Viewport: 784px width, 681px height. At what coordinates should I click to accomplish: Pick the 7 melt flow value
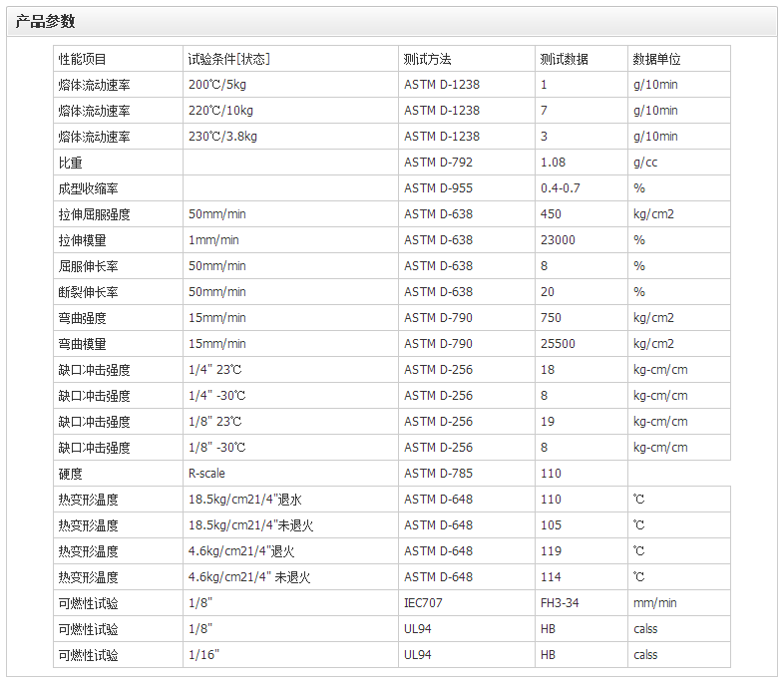(581, 111)
